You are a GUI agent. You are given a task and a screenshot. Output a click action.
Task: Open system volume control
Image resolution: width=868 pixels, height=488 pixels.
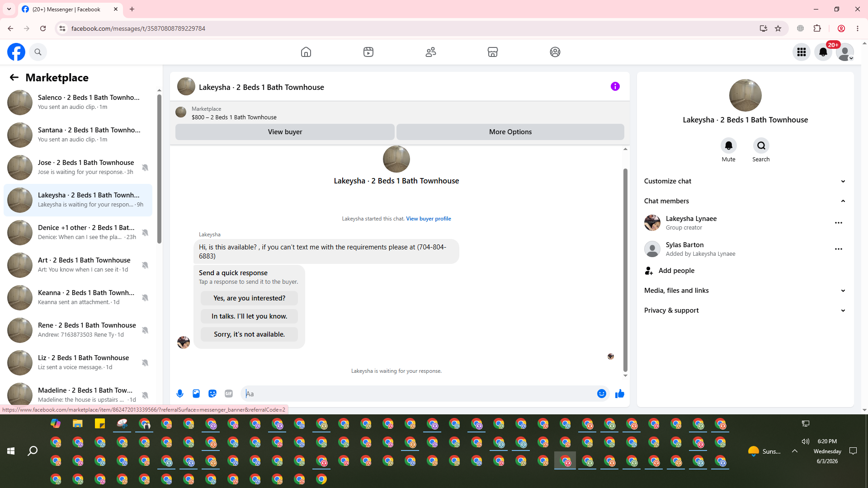tap(805, 441)
